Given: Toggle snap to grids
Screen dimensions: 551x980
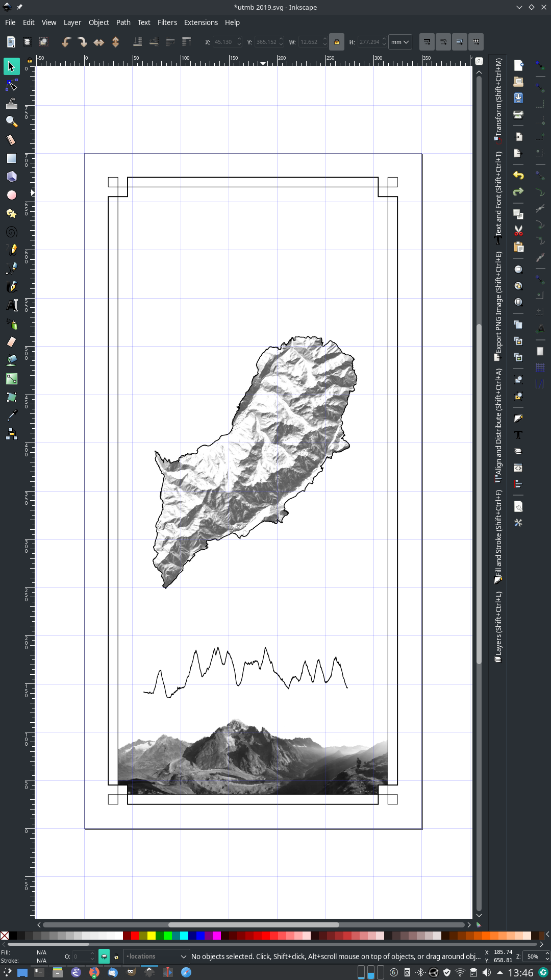Looking at the screenshot, I should (x=540, y=367).
